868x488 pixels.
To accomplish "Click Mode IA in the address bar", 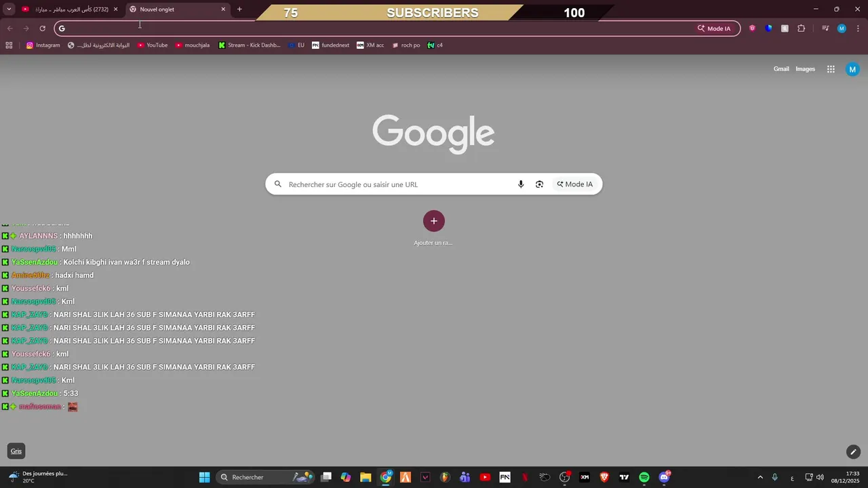I will click(715, 28).
